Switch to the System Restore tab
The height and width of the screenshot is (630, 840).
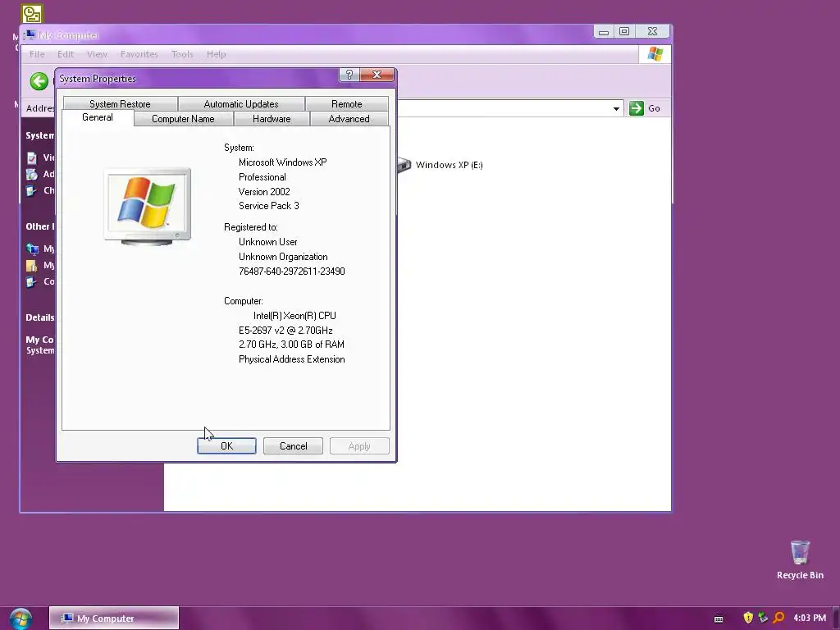point(120,104)
